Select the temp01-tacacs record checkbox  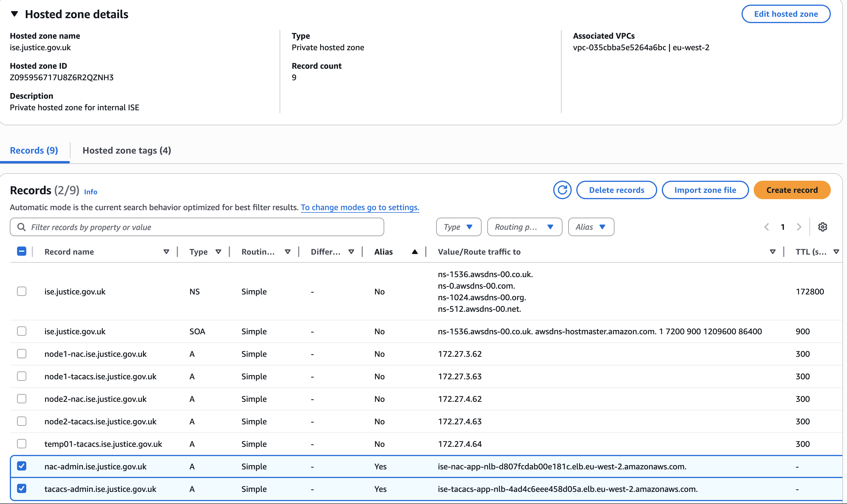(22, 444)
